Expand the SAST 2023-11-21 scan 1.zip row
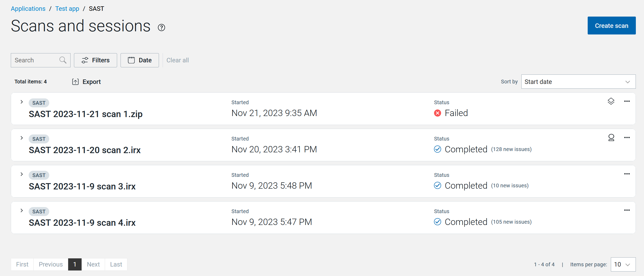644x276 pixels. pyautogui.click(x=22, y=102)
